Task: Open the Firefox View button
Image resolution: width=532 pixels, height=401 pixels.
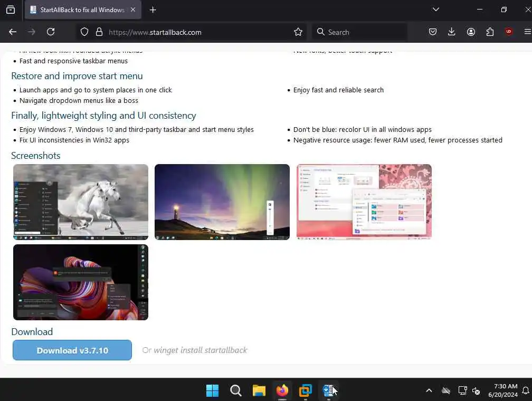Action: pos(11,10)
